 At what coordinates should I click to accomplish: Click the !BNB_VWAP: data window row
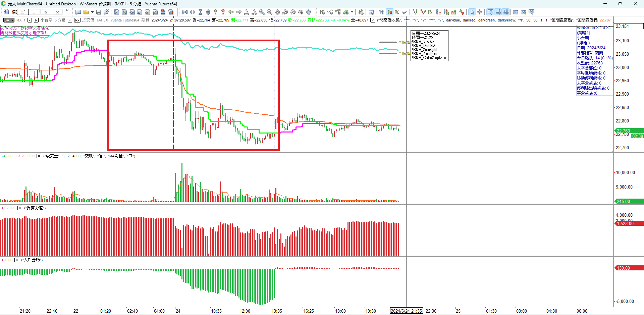(423, 42)
